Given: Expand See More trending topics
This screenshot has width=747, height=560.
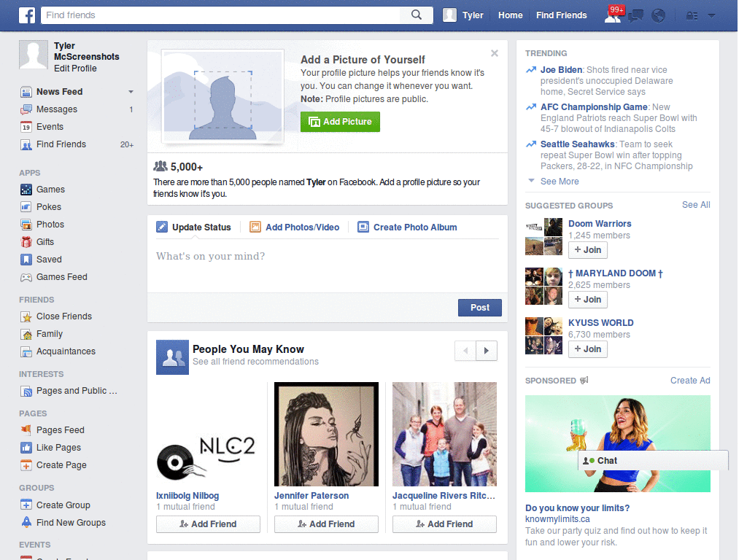Looking at the screenshot, I should (x=560, y=182).
